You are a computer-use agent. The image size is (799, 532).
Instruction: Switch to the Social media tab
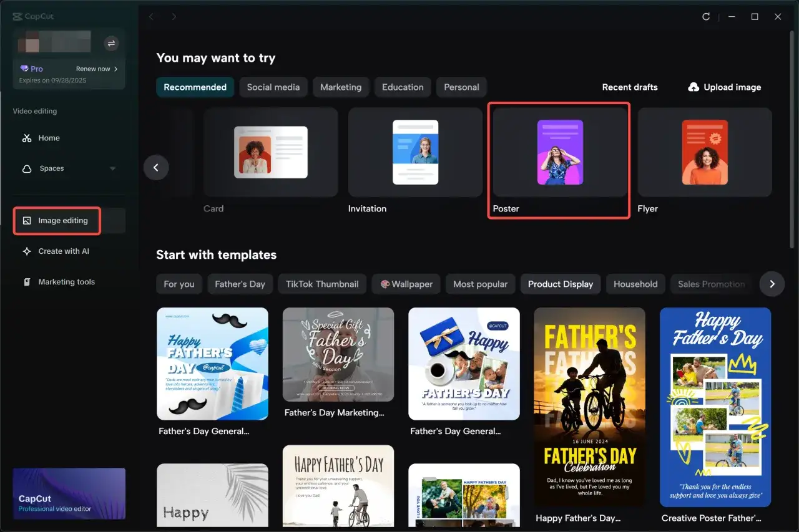tap(273, 87)
